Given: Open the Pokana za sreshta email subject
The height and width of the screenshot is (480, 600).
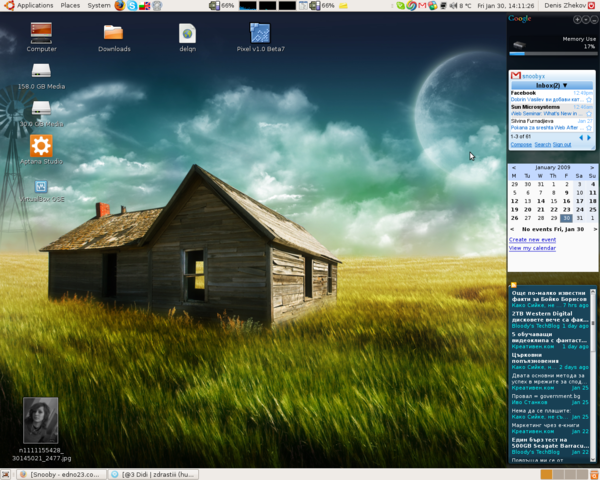Looking at the screenshot, I should (547, 127).
